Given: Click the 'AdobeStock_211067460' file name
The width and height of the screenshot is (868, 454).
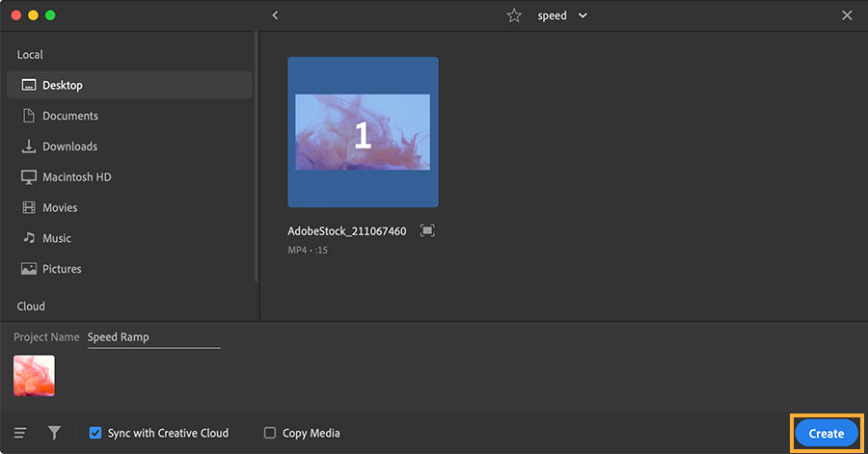Looking at the screenshot, I should [347, 231].
